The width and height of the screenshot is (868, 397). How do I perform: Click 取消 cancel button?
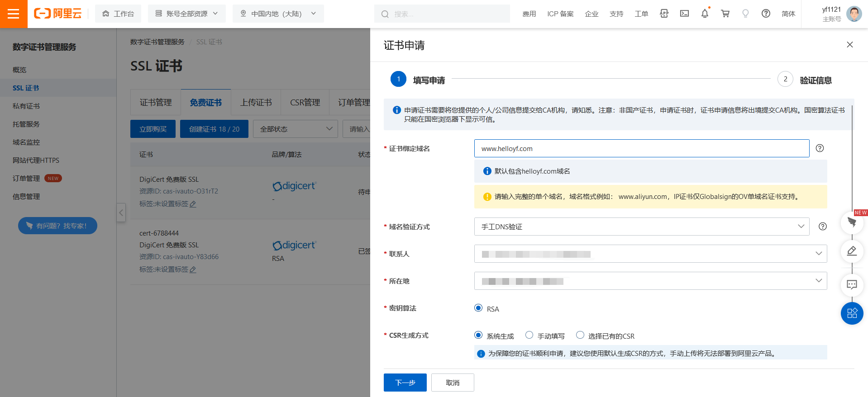(453, 383)
